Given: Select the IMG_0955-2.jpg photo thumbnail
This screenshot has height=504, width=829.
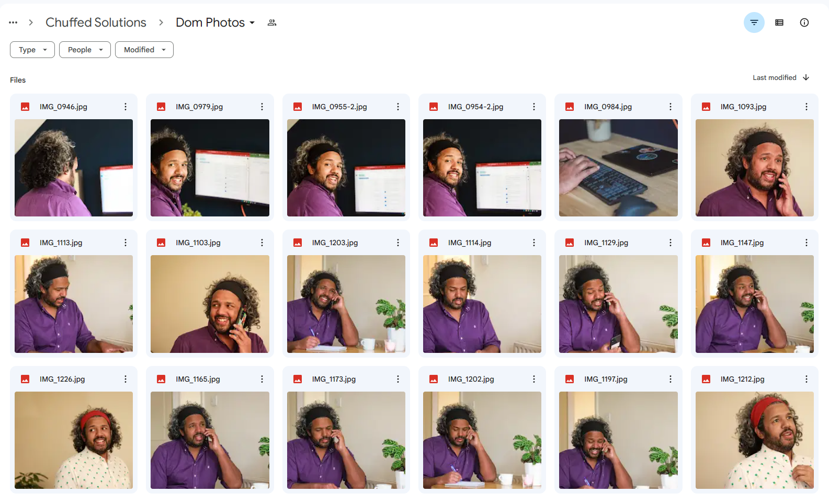Looking at the screenshot, I should (346, 168).
